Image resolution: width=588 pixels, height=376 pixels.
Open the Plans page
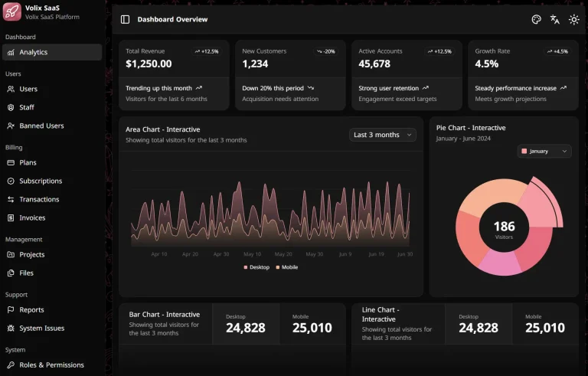click(x=52, y=163)
